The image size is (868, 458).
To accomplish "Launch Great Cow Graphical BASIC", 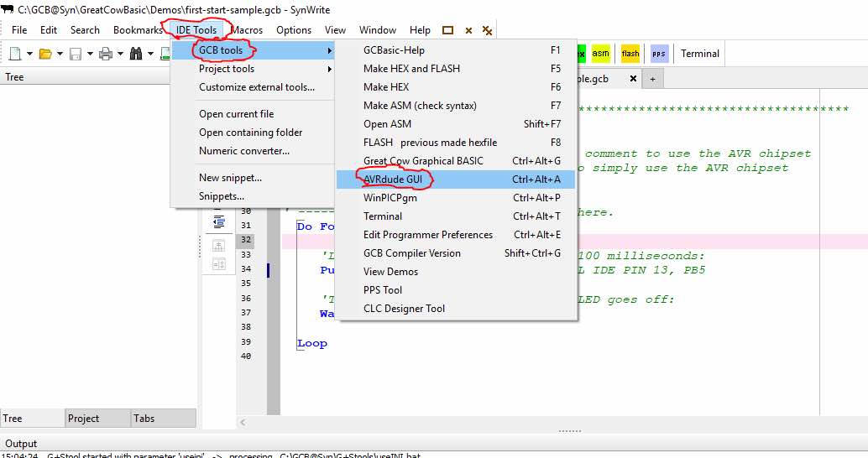I will [456, 161].
